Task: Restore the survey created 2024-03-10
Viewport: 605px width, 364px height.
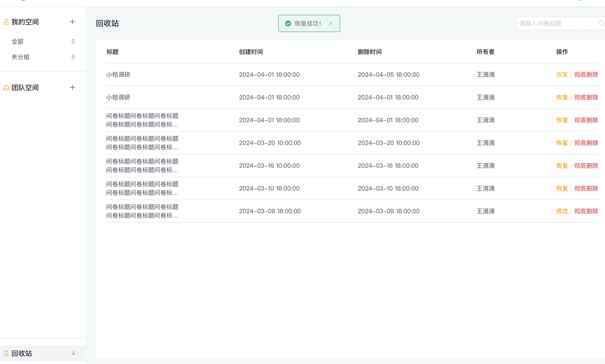Action: coord(562,188)
